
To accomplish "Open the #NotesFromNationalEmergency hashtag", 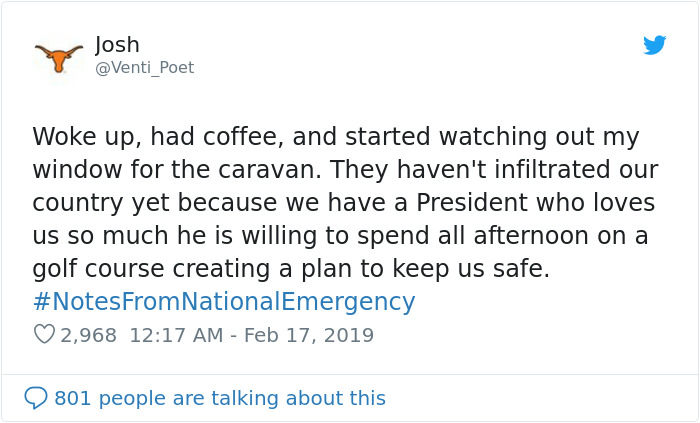I will coord(223,302).
